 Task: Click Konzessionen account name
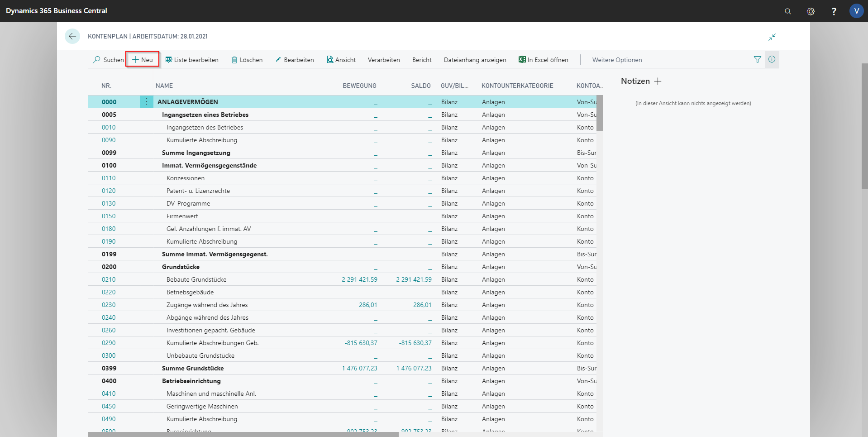186,178
